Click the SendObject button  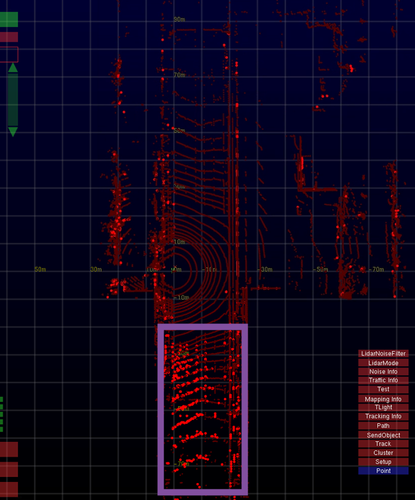[x=383, y=435]
